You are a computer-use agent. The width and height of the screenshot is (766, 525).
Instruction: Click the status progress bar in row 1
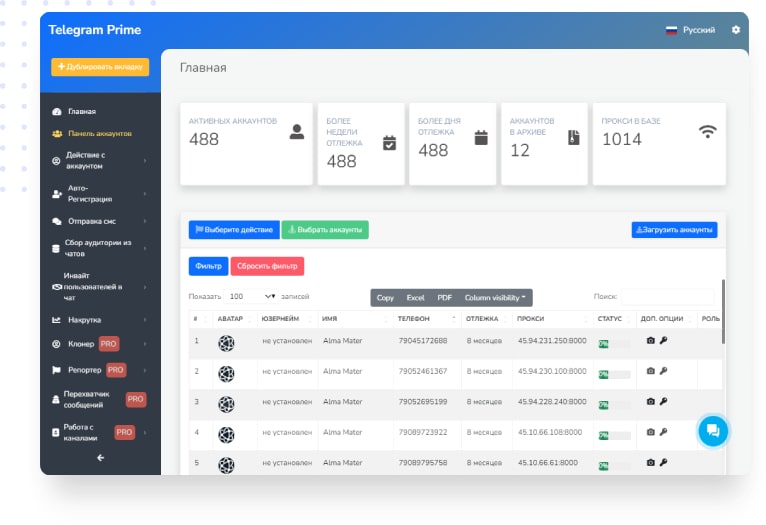[x=614, y=342]
